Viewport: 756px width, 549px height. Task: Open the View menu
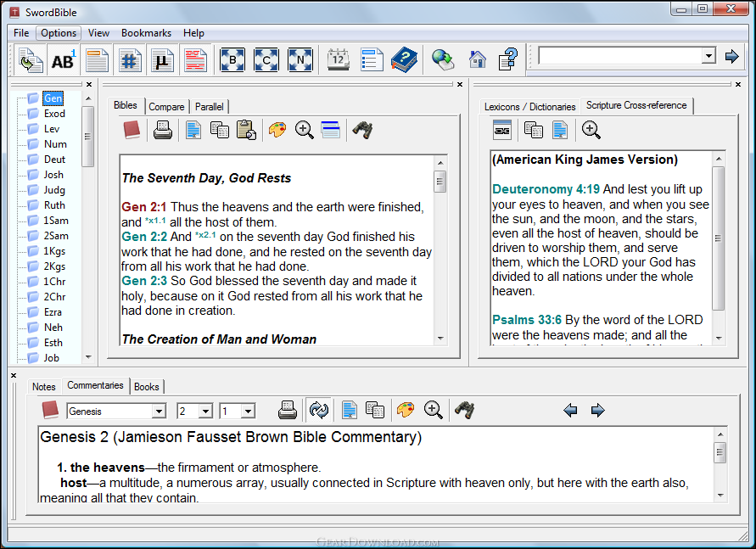pyautogui.click(x=98, y=33)
